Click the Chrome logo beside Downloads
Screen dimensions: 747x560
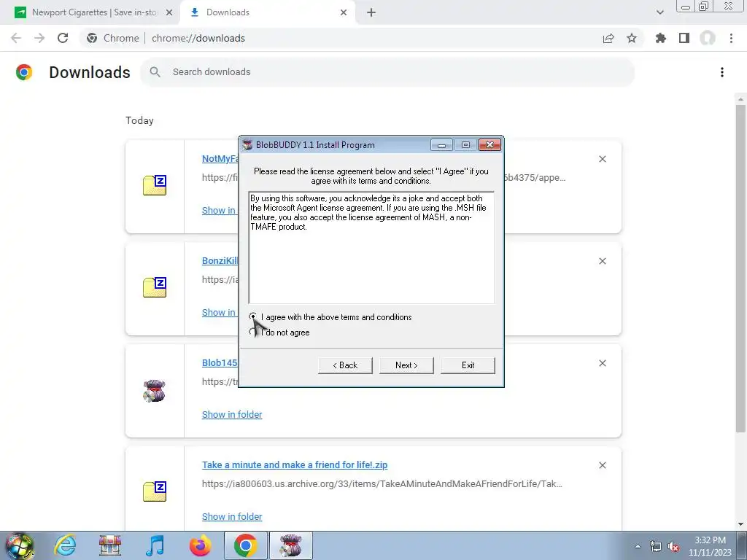24,72
